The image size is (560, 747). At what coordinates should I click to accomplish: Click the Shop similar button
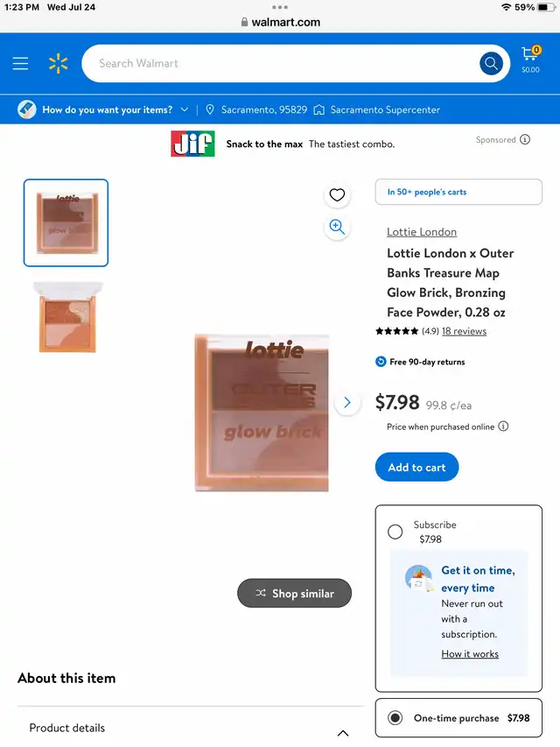294,593
